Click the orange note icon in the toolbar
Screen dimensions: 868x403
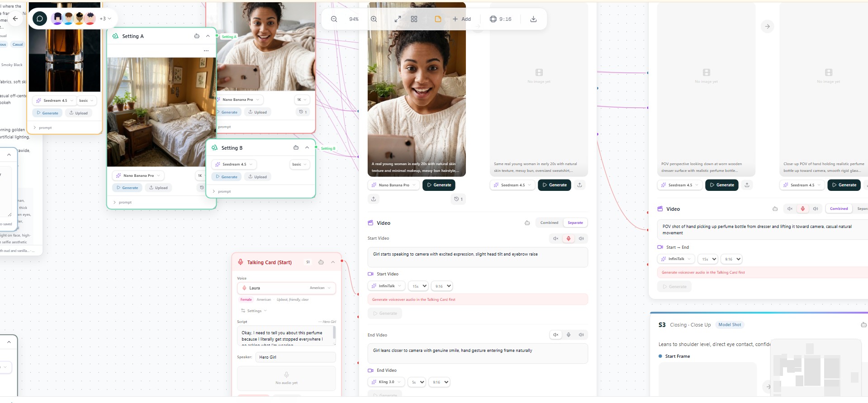coord(438,19)
